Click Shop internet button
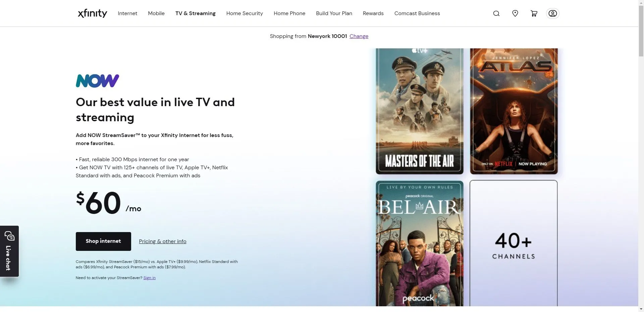The width and height of the screenshot is (644, 312). 103,241
